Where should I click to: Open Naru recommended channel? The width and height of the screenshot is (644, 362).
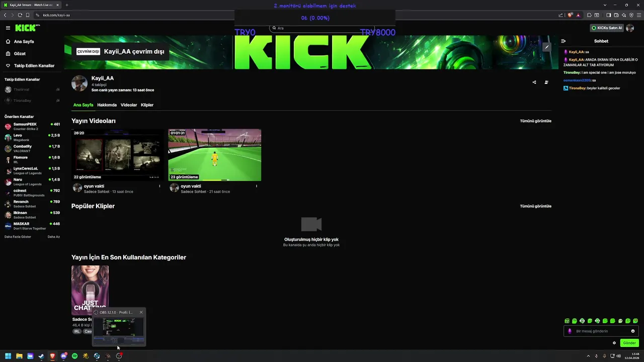click(x=32, y=182)
